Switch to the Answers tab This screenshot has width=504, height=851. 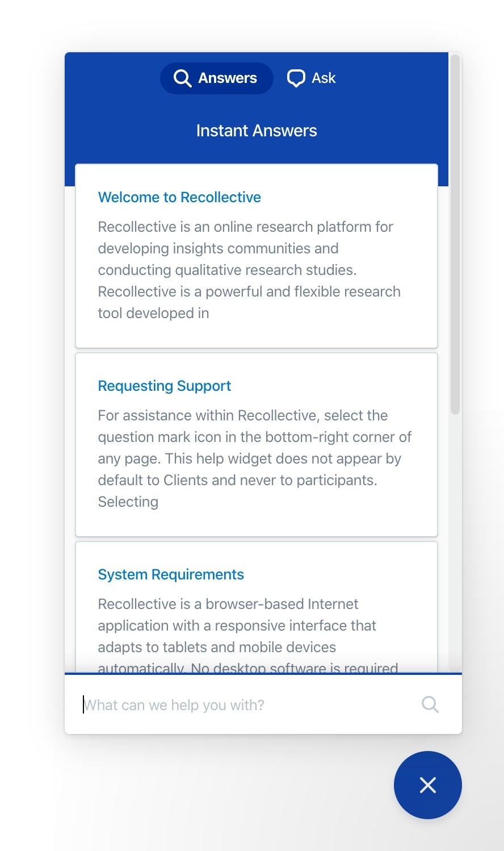(217, 78)
